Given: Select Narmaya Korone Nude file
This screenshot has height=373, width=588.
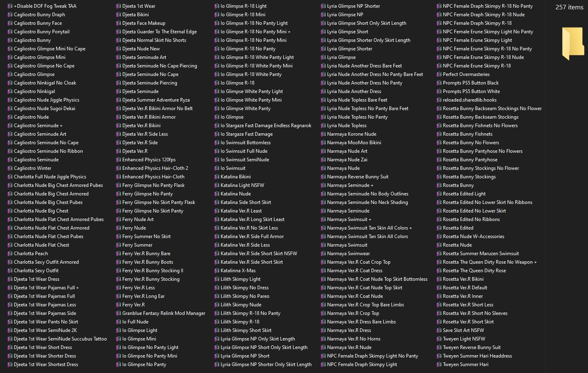Looking at the screenshot, I should tap(351, 134).
